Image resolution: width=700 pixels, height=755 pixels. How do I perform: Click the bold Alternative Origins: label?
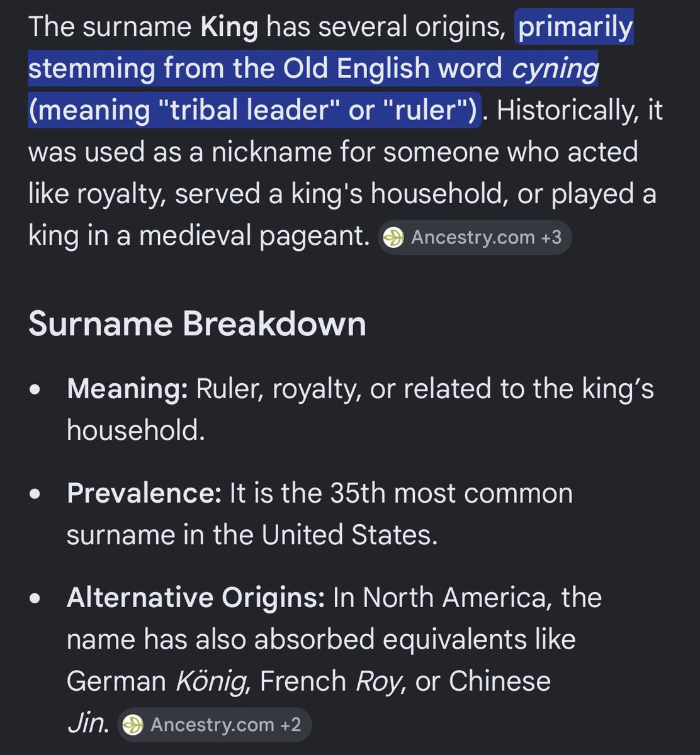point(196,598)
